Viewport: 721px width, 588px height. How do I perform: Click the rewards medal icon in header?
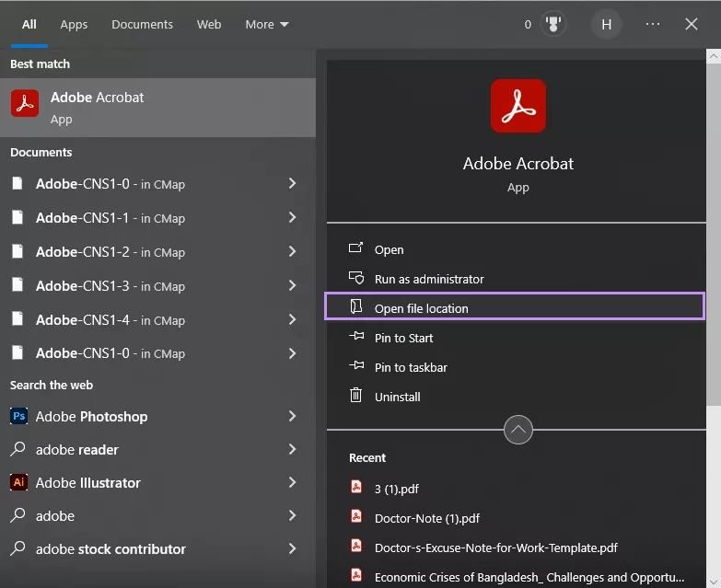tap(555, 25)
